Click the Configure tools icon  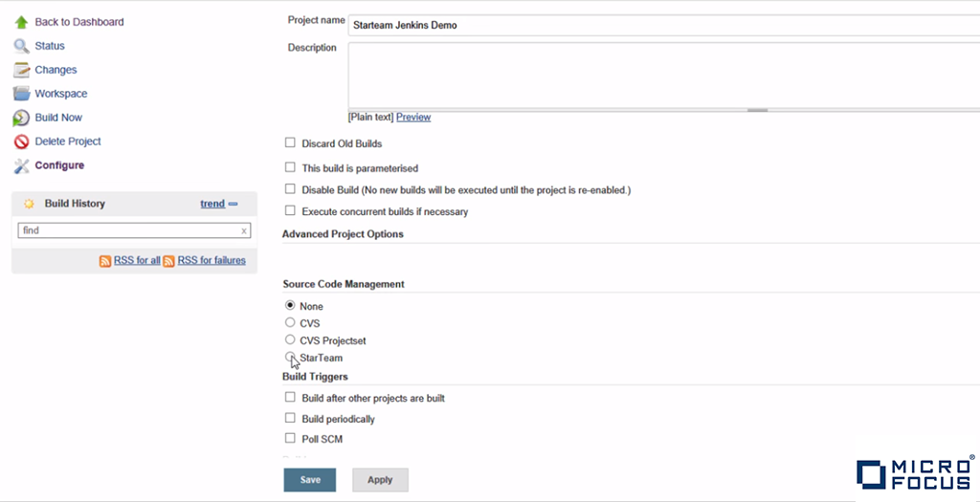coord(21,165)
